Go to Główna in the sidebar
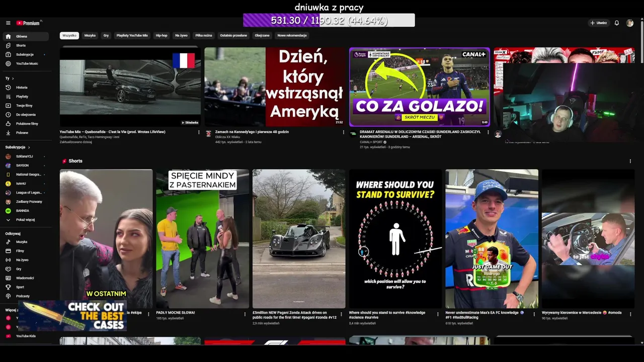644x362 pixels. pos(26,36)
